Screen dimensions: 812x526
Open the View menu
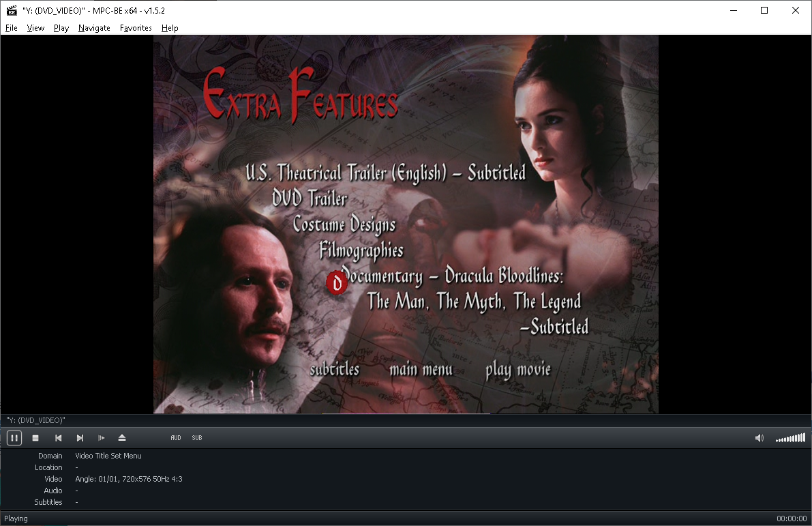coord(35,28)
